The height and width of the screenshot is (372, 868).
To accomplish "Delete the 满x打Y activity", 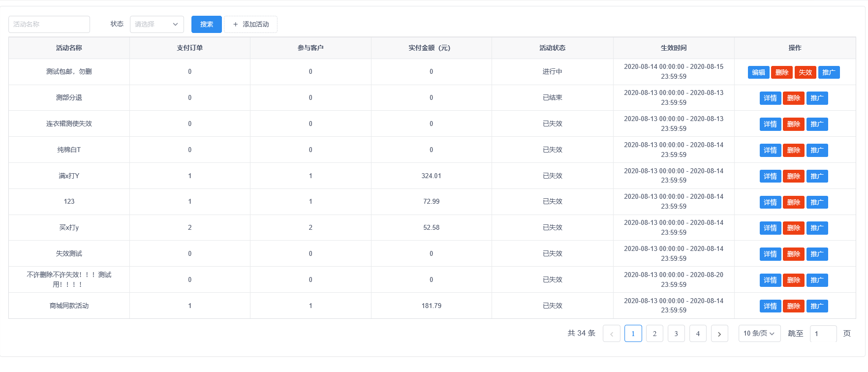I will [x=793, y=176].
